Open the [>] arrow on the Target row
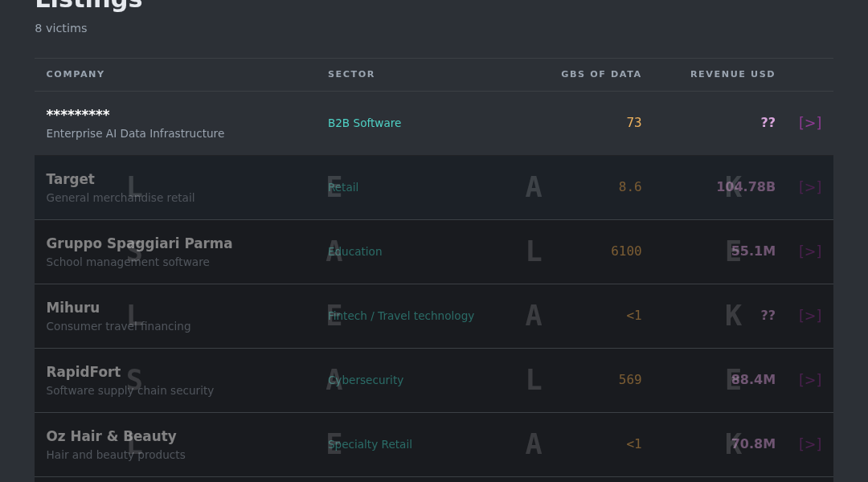This screenshot has width=868, height=482. (810, 187)
